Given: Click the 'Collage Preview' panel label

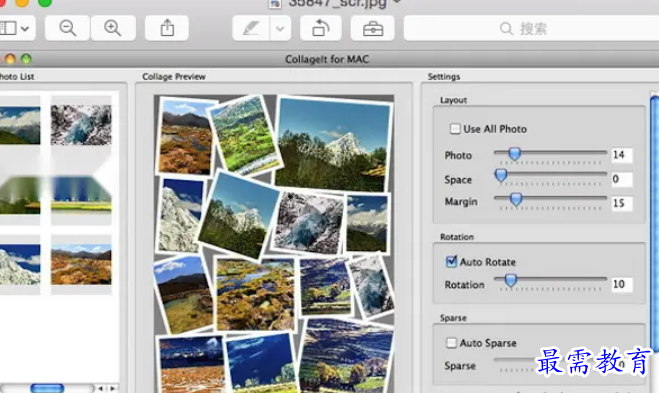Looking at the screenshot, I should (x=174, y=76).
